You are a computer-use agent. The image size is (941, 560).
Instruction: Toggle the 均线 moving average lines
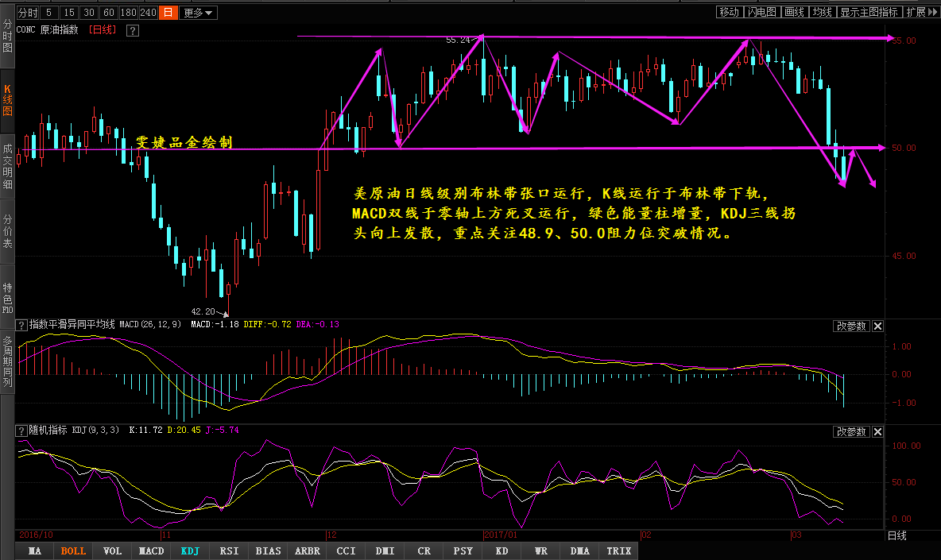(x=822, y=12)
